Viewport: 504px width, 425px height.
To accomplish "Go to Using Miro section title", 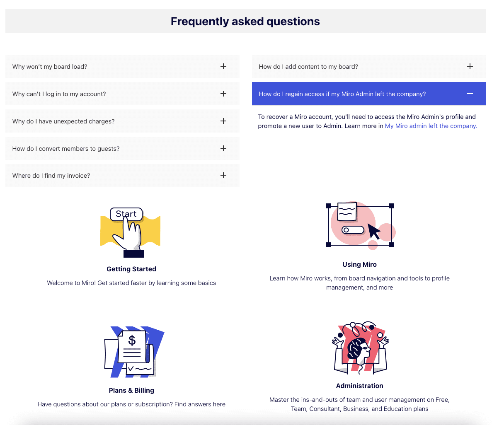I will [x=359, y=264].
